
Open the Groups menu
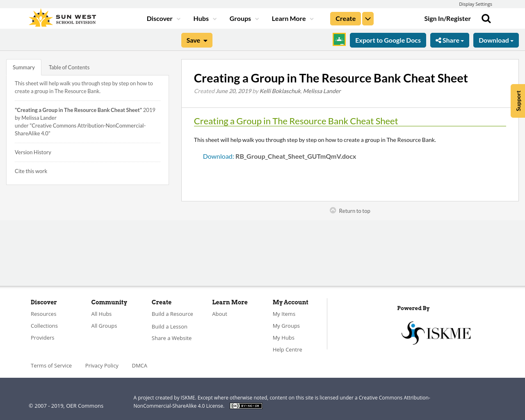pos(240,18)
